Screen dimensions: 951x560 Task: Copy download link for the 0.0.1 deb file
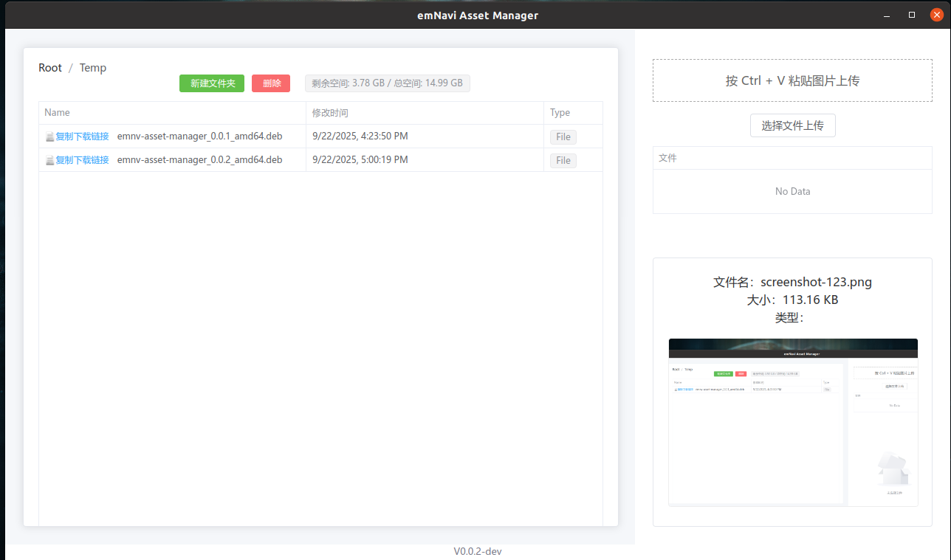coord(82,136)
